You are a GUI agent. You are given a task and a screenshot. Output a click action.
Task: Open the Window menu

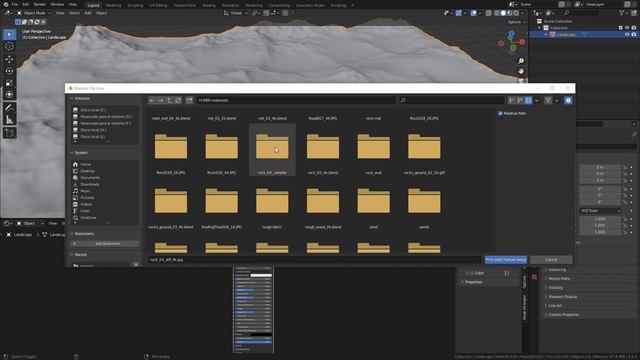57,4
